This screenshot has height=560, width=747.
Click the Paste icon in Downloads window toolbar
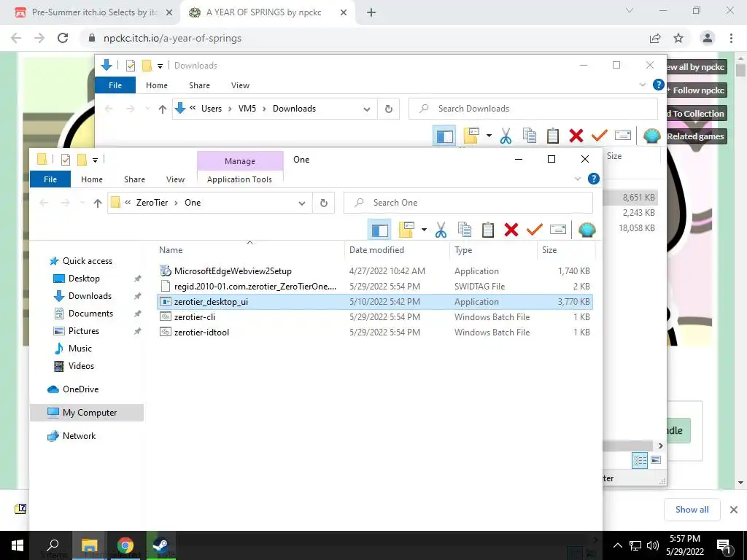553,136
